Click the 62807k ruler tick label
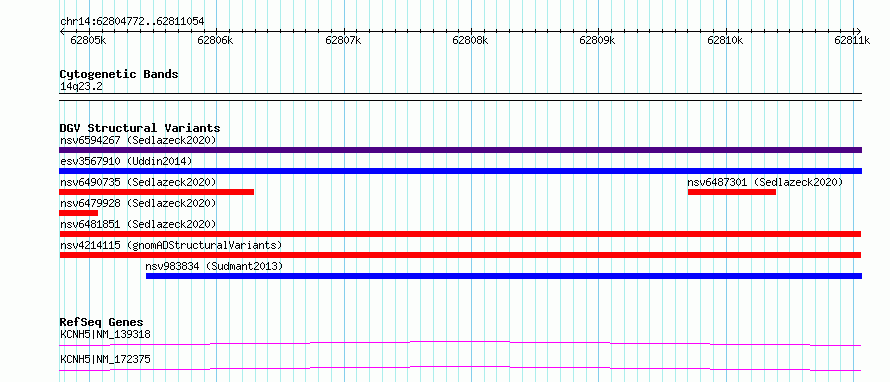 click(343, 40)
